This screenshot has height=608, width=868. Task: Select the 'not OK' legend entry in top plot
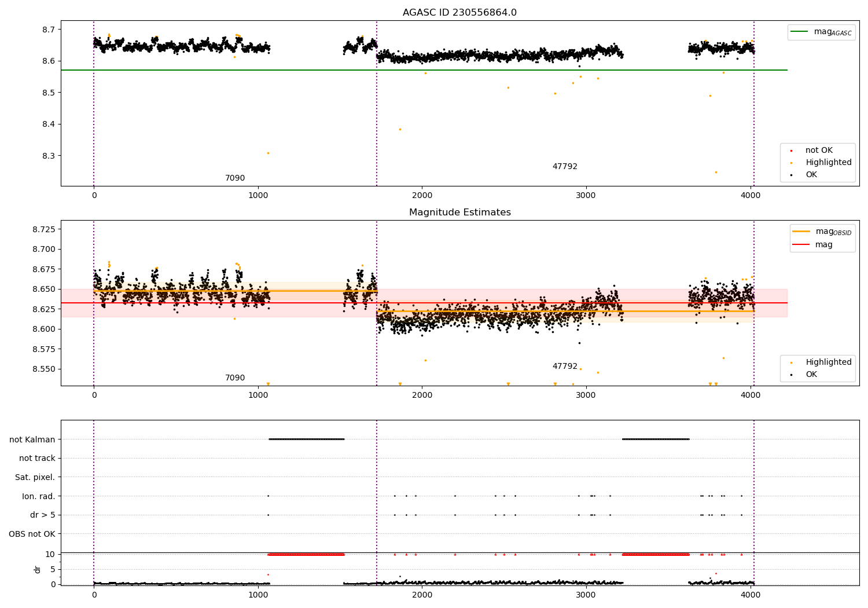click(819, 151)
